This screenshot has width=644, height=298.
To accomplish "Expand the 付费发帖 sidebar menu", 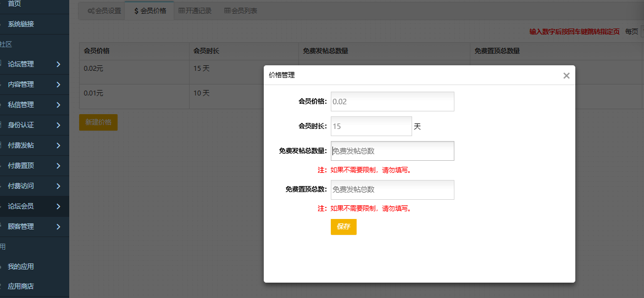I will coord(35,145).
